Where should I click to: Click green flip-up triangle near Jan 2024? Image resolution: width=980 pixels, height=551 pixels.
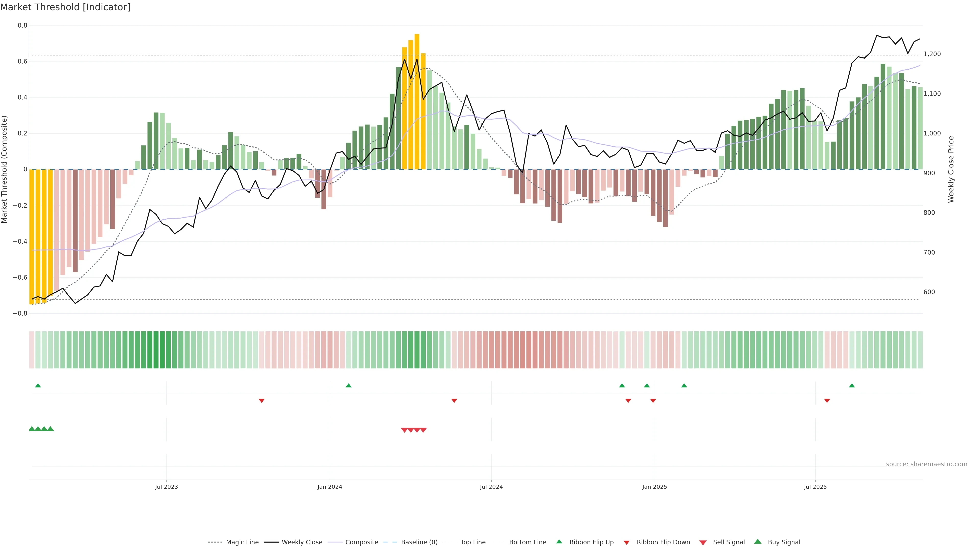tap(348, 386)
